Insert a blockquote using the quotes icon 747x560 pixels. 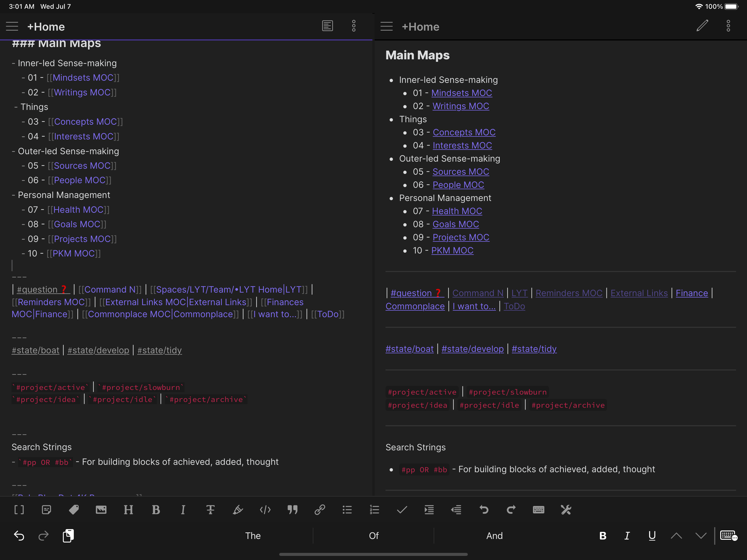(293, 510)
